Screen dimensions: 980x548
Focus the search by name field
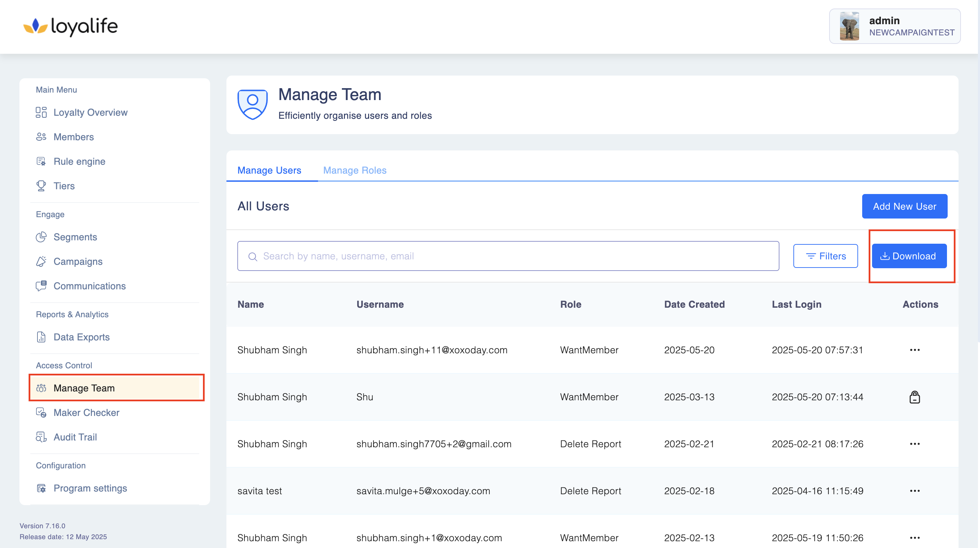click(x=508, y=256)
